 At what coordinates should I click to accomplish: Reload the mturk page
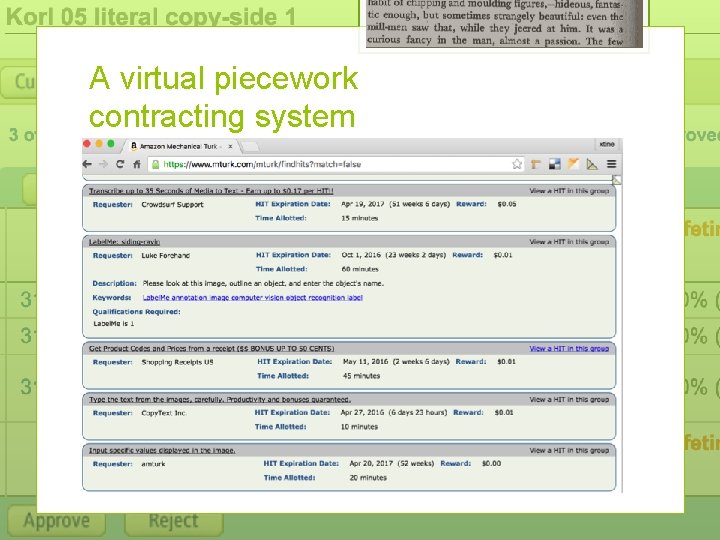pyautogui.click(x=120, y=164)
